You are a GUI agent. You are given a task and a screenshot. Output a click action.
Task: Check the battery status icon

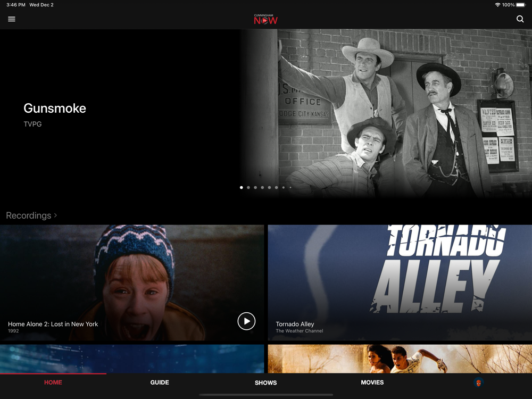520,5
